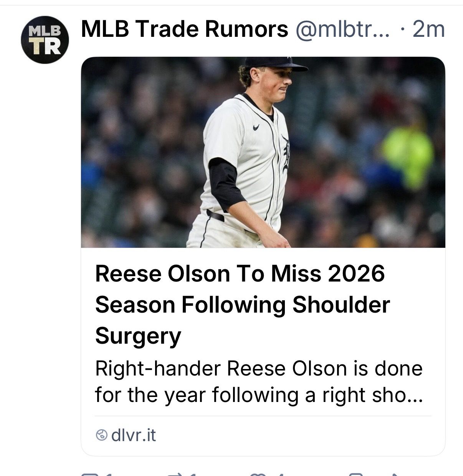Click the 2m tweet timestamp
The width and height of the screenshot is (463, 476).
point(428,29)
